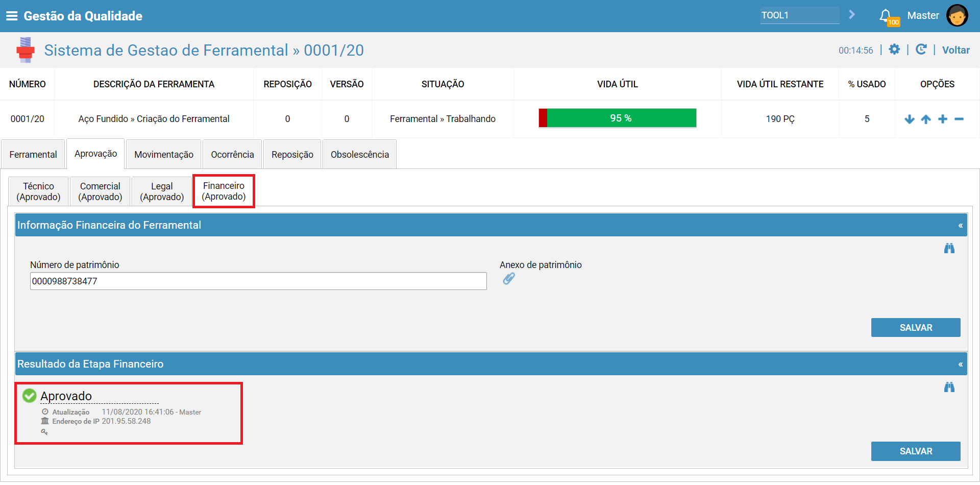This screenshot has height=485, width=980.
Task: Collapse the Informação Financeira do Ferramental panel
Action: click(x=961, y=226)
